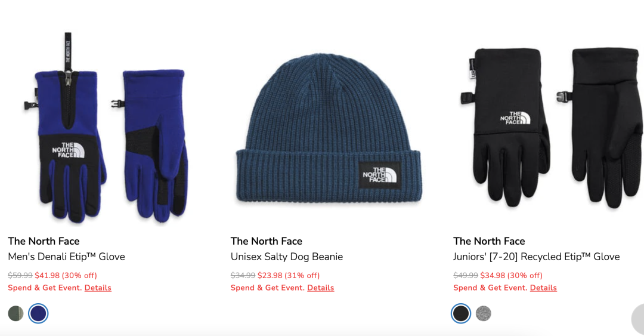
Task: Click The North Face brand above Denali glove title
Action: (x=44, y=241)
